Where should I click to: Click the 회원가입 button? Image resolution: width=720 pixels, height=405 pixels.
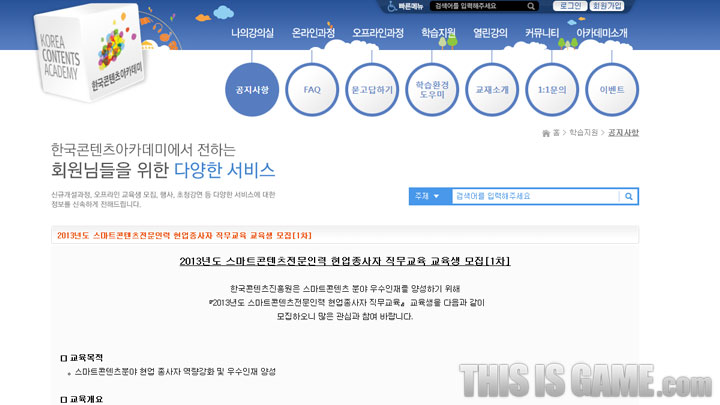click(607, 6)
